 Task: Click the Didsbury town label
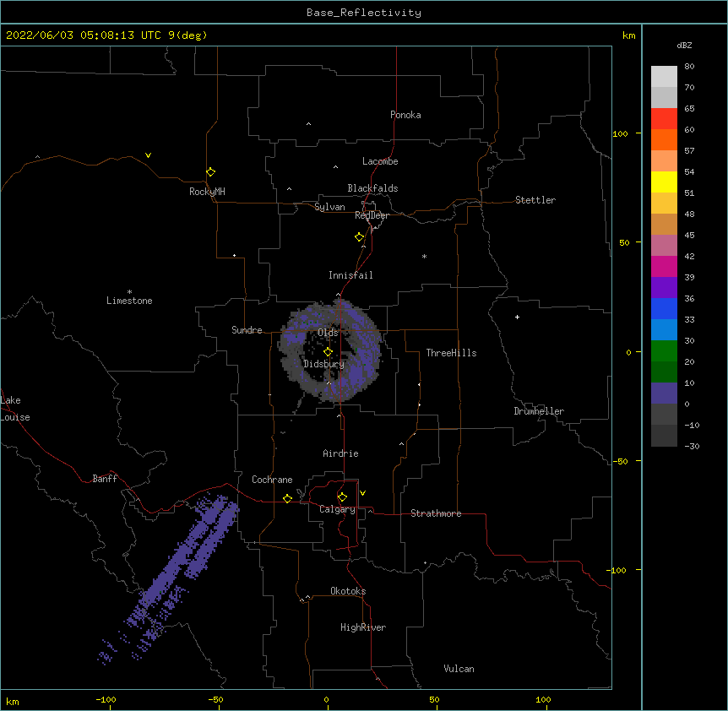coord(323,364)
